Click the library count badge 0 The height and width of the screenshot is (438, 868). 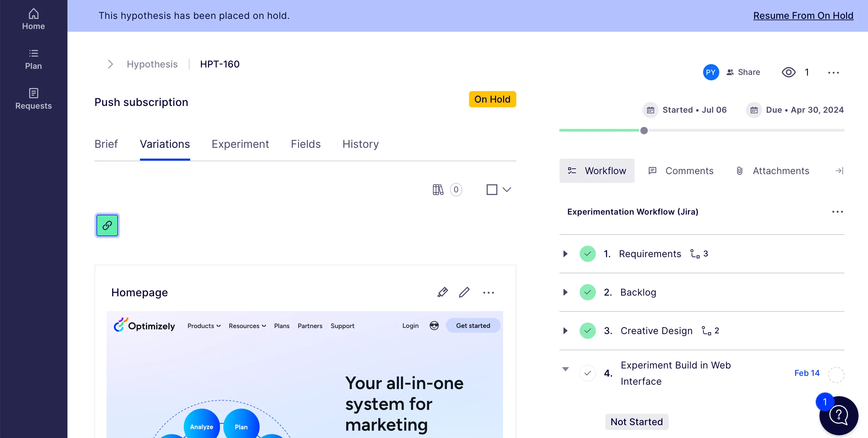click(456, 190)
